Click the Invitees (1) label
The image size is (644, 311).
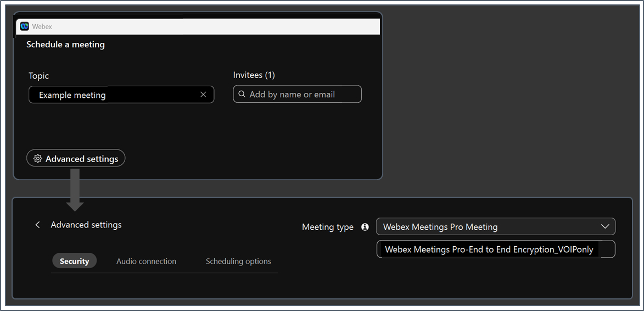coord(254,75)
